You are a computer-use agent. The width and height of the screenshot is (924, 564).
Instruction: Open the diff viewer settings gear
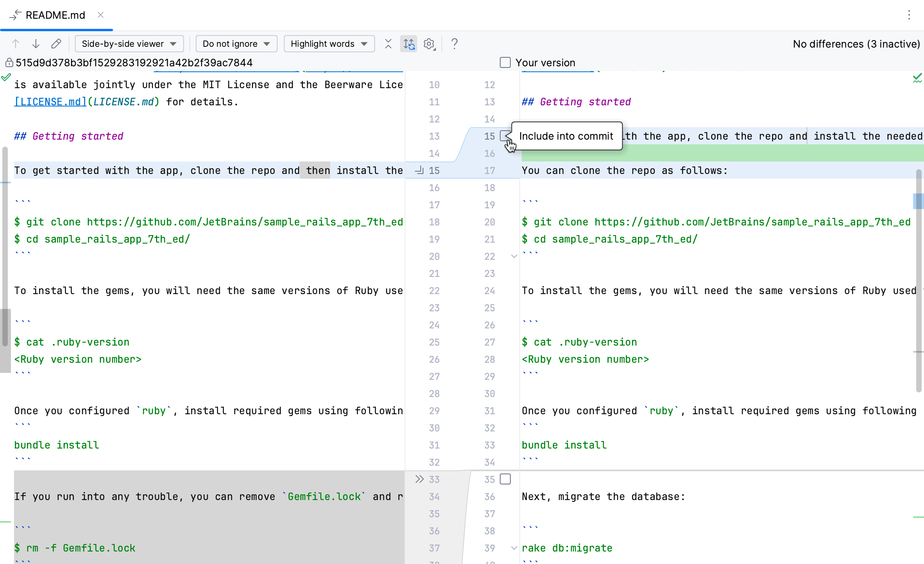tap(429, 44)
